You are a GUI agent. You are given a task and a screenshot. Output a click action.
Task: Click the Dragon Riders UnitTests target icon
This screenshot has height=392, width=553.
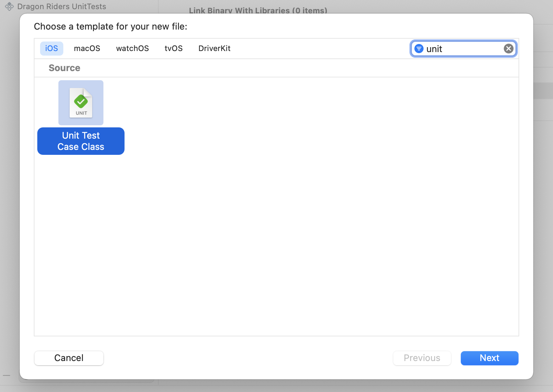click(9, 7)
